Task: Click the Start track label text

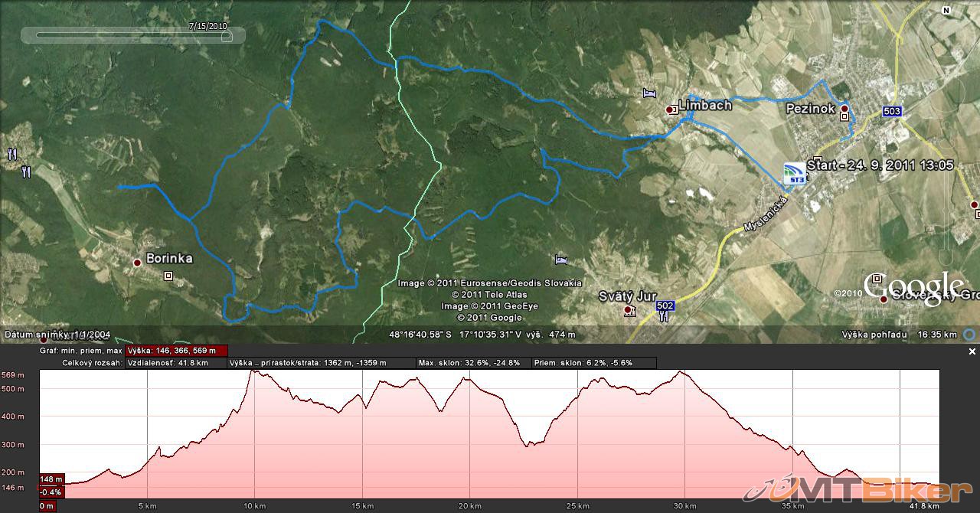Action: tap(880, 165)
